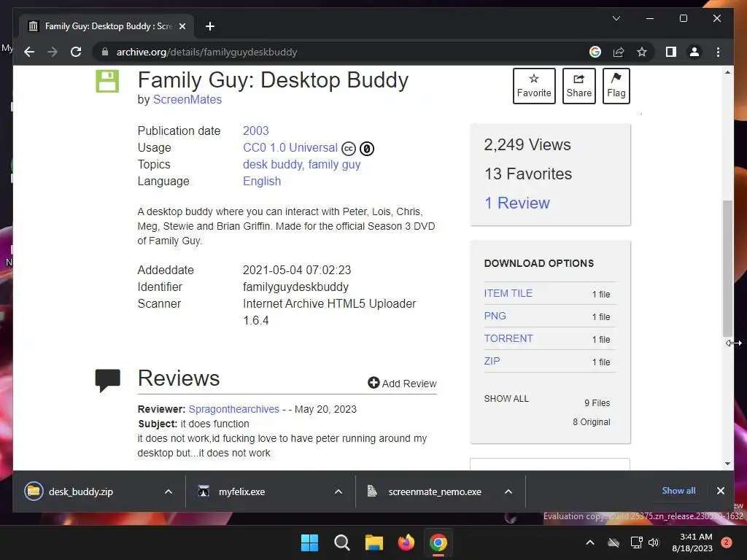Click SHOW ALL download options
The image size is (747, 560).
pos(506,399)
